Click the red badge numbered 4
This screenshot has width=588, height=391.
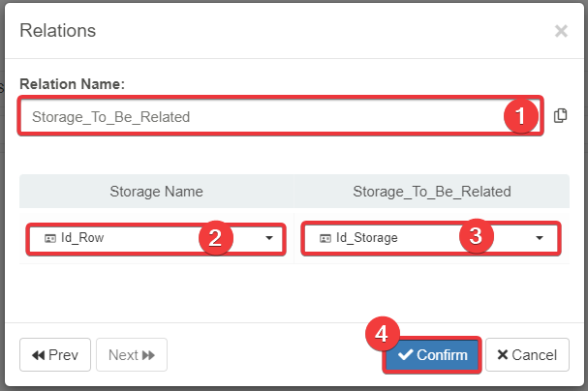tap(383, 334)
